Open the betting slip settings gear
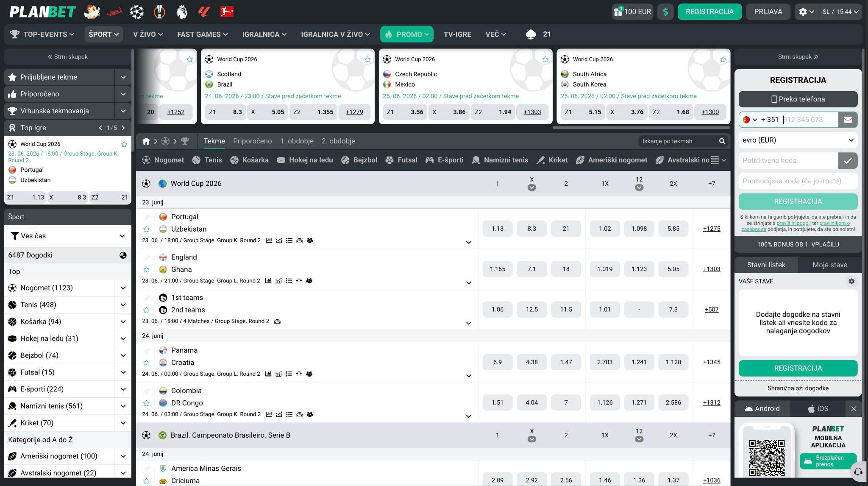 851,281
